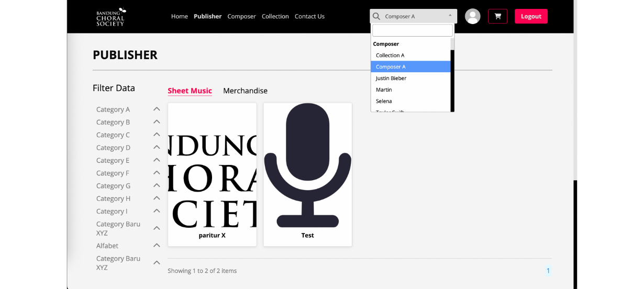
Task: Expand the Alfabet filter chevron
Action: coord(157,245)
